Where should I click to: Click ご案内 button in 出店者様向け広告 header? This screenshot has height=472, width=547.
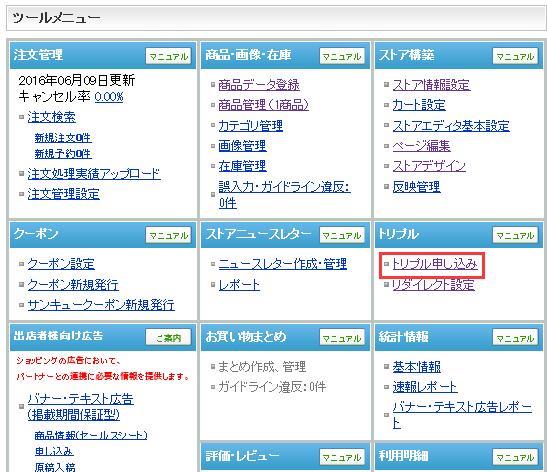[168, 337]
